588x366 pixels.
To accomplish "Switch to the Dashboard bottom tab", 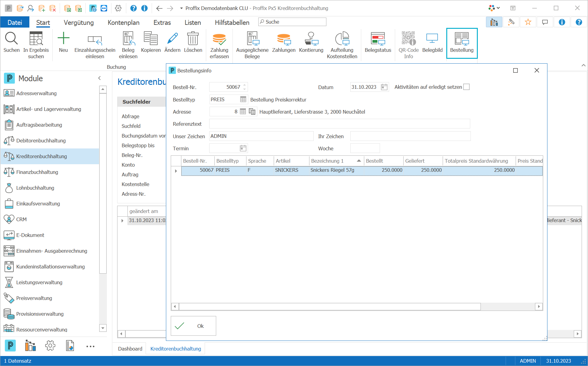I will click(x=130, y=348).
